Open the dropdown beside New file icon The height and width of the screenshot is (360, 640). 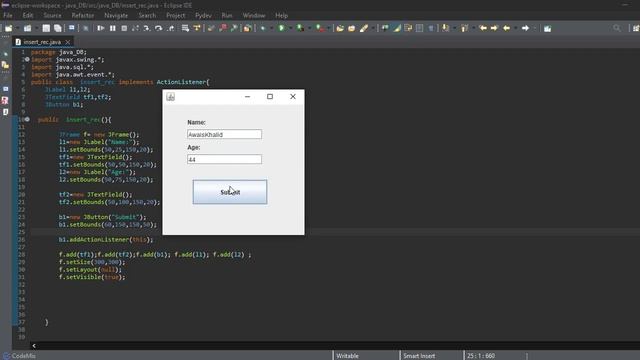click(17, 28)
